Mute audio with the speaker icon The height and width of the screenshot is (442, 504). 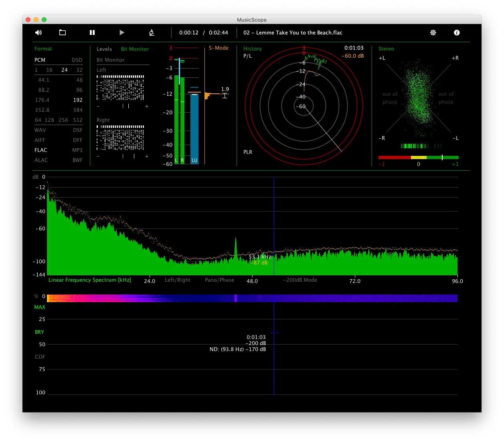pos(38,32)
